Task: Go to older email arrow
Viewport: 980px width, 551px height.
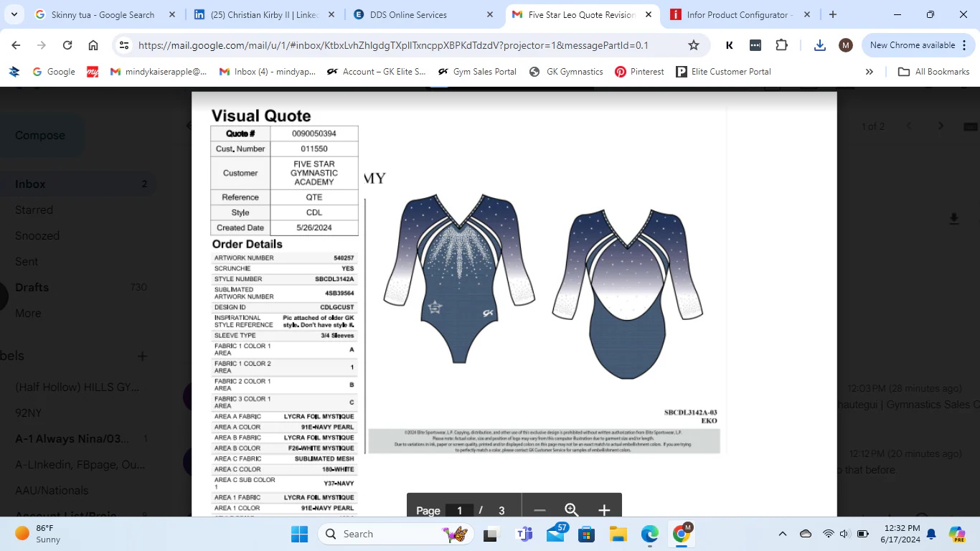Action: 941,126
